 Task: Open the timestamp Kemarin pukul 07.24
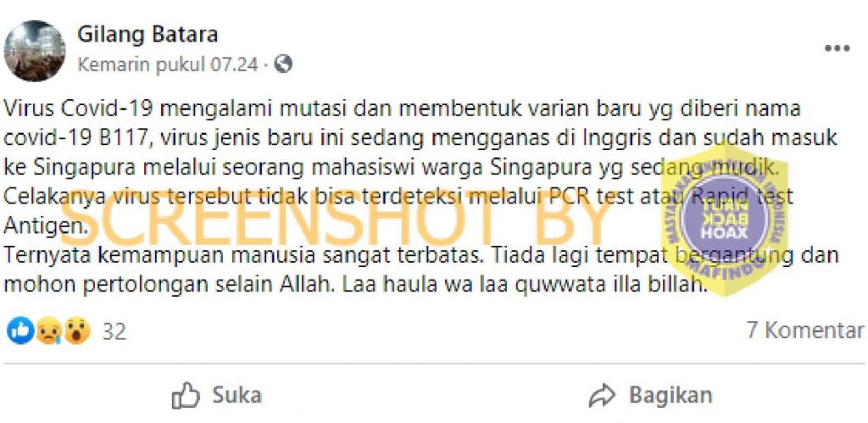click(x=168, y=64)
